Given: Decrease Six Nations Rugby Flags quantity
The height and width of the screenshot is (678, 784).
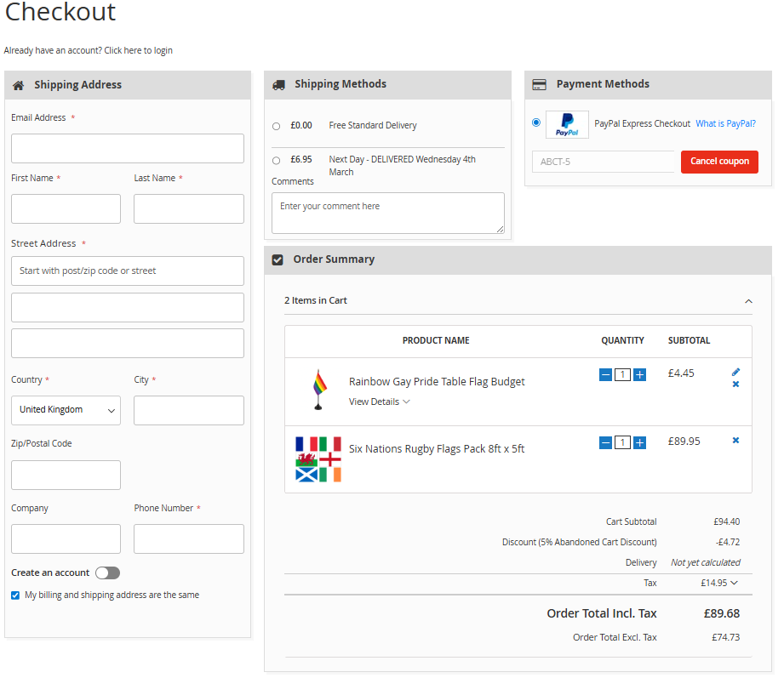Looking at the screenshot, I should 605,442.
